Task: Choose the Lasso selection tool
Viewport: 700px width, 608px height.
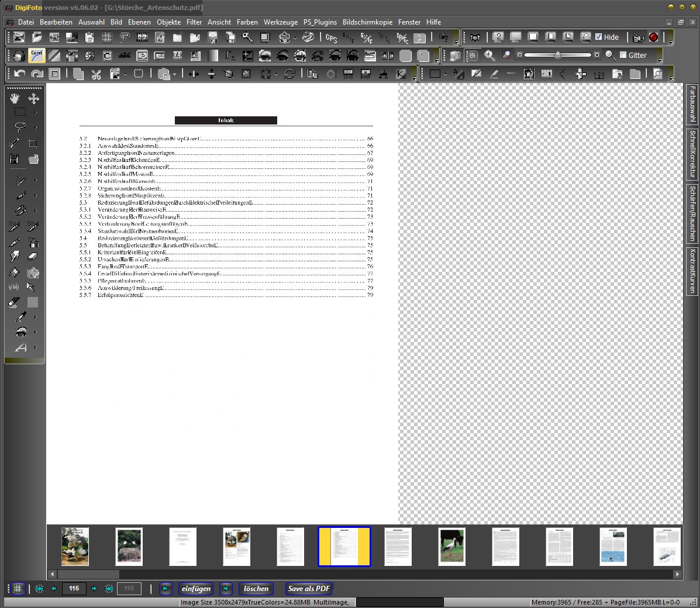Action: pyautogui.click(x=20, y=127)
